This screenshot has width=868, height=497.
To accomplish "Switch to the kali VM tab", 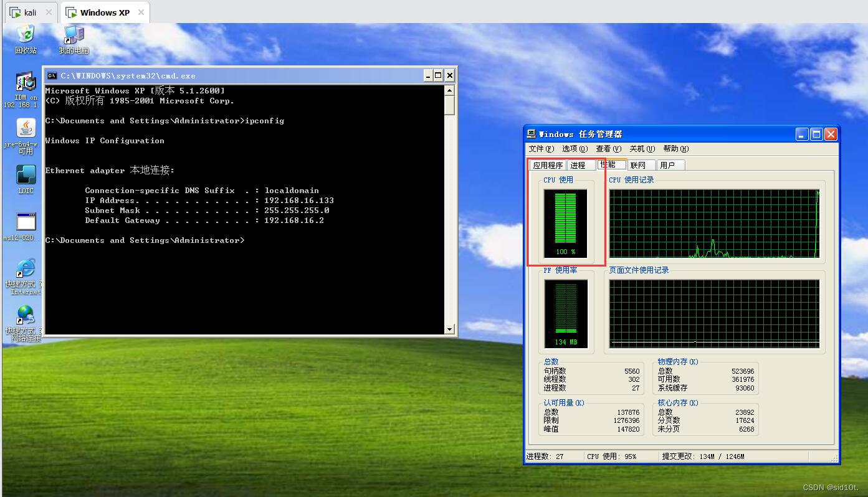I will [x=30, y=12].
